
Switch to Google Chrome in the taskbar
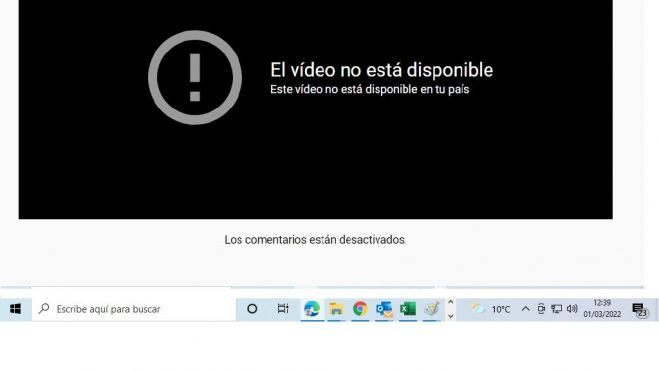pos(360,309)
